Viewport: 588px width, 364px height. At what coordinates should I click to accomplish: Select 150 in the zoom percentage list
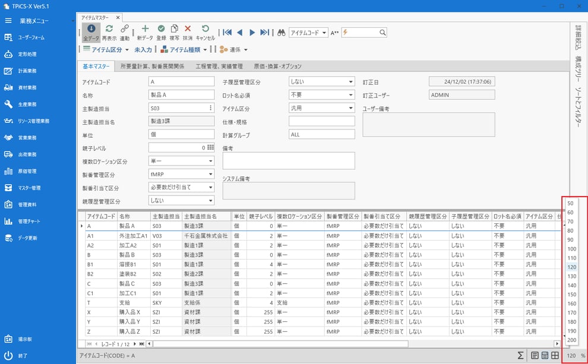pyautogui.click(x=571, y=294)
